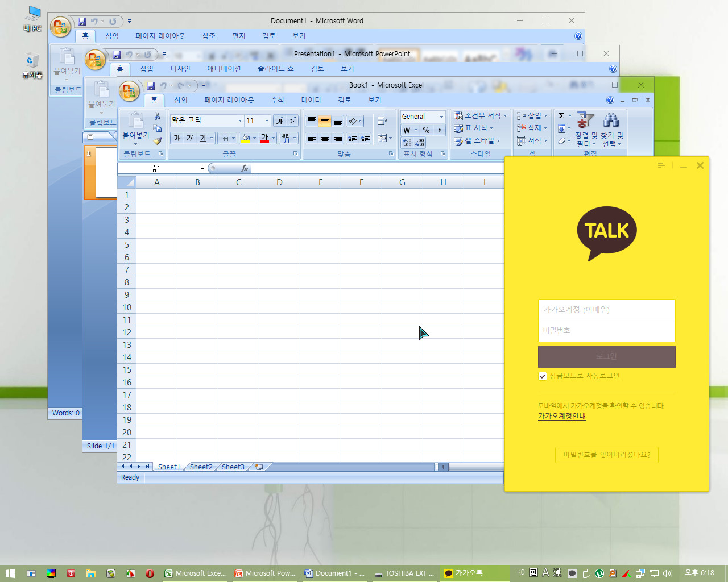
Task: Click the red font color button
Action: pyautogui.click(x=264, y=138)
